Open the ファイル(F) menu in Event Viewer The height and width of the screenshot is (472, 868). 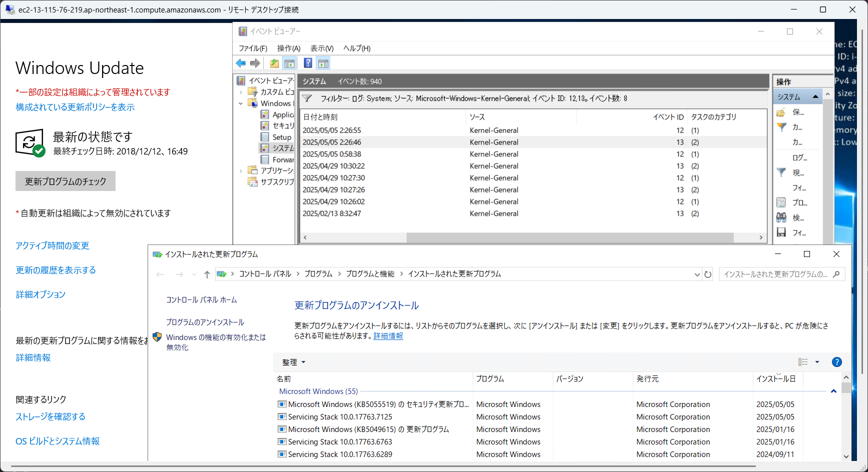(x=253, y=48)
